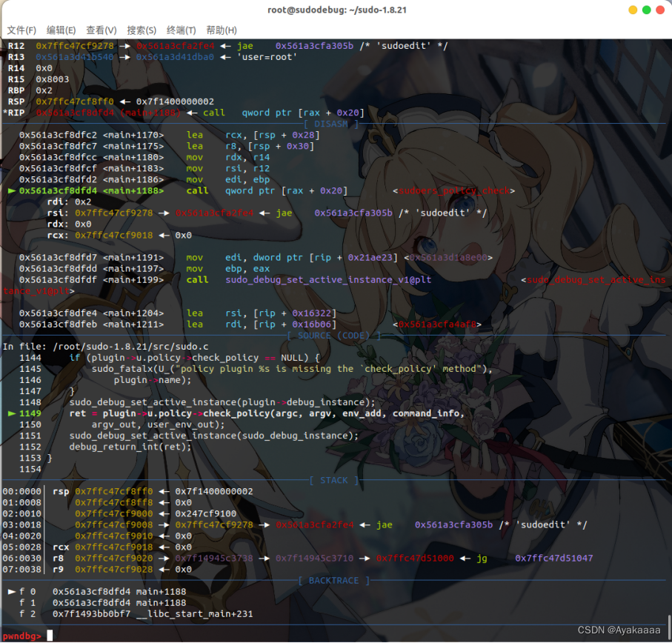The height and width of the screenshot is (643, 672).
Task: Click the STACK section header
Action: (334, 480)
